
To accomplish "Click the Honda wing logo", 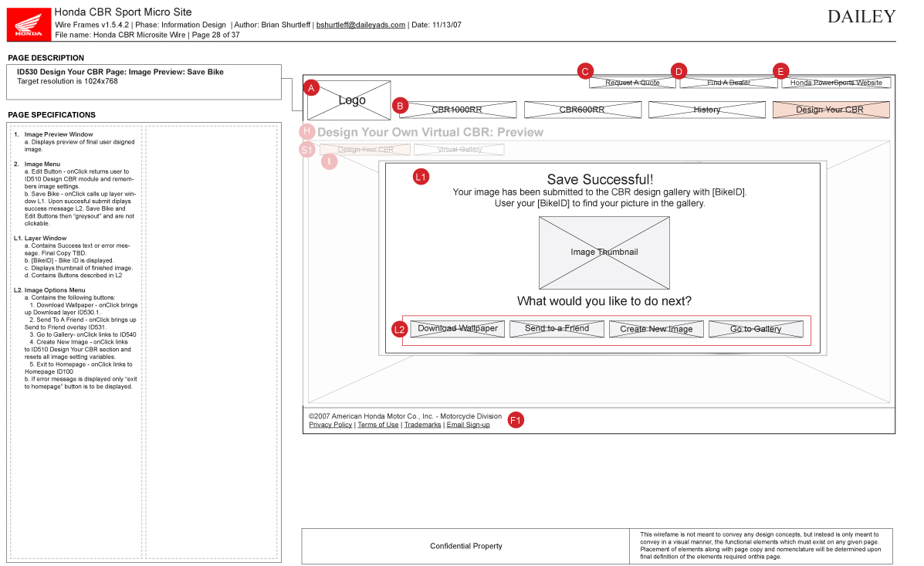I will click(x=29, y=23).
